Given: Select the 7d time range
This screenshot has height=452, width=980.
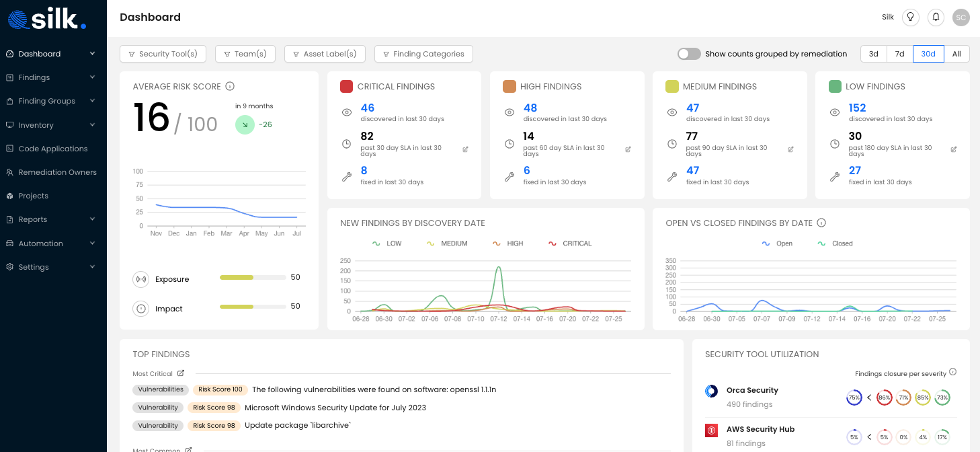Looking at the screenshot, I should click(899, 54).
